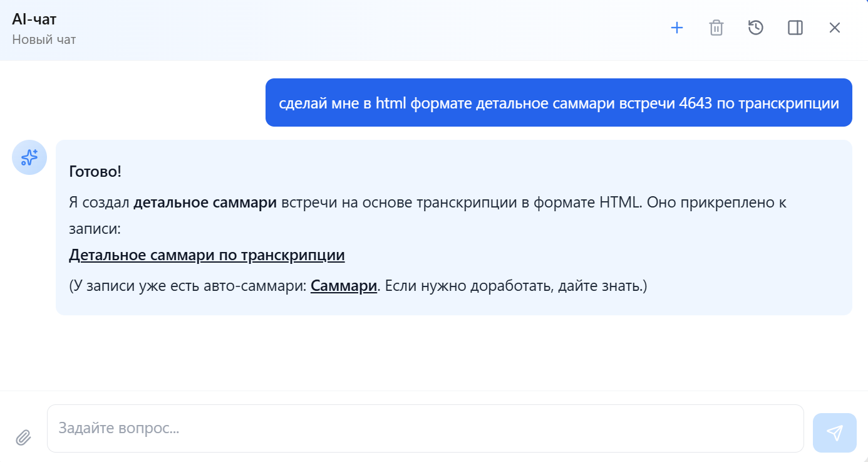The width and height of the screenshot is (868, 462).
Task: Start a new chat with the plus icon
Action: (677, 28)
